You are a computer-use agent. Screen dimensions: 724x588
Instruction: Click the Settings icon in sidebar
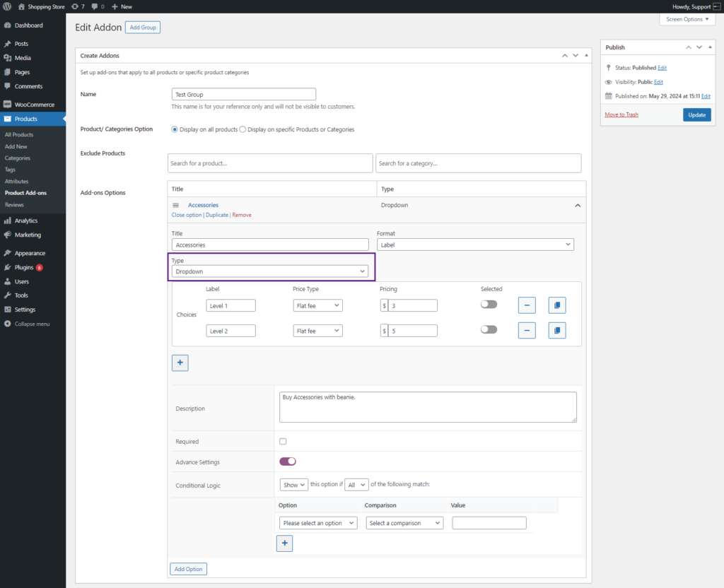click(x=7, y=310)
